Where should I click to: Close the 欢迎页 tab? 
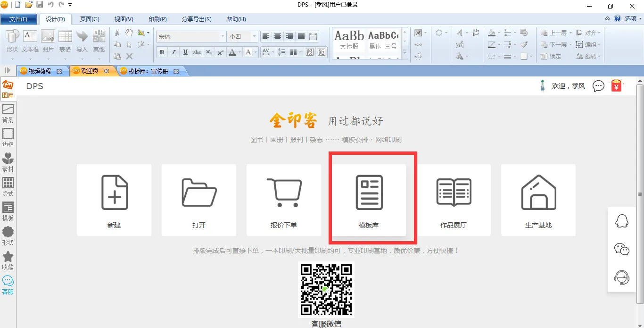106,71
